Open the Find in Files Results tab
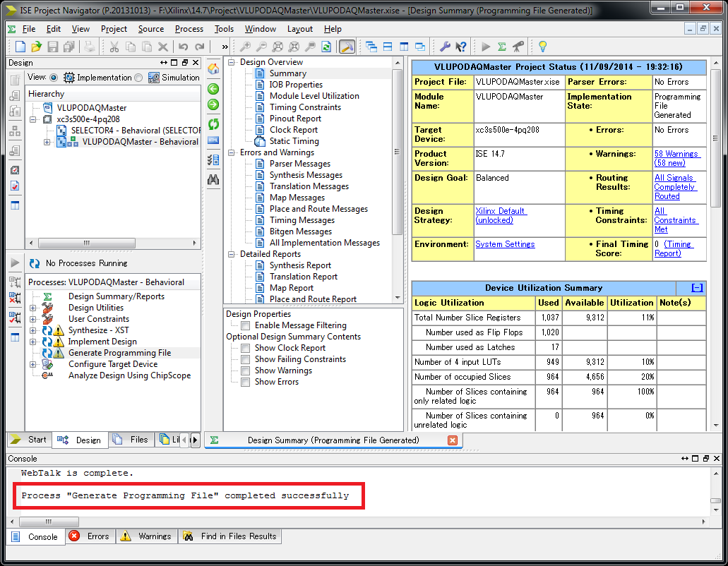Image resolution: width=728 pixels, height=566 pixels. click(229, 536)
